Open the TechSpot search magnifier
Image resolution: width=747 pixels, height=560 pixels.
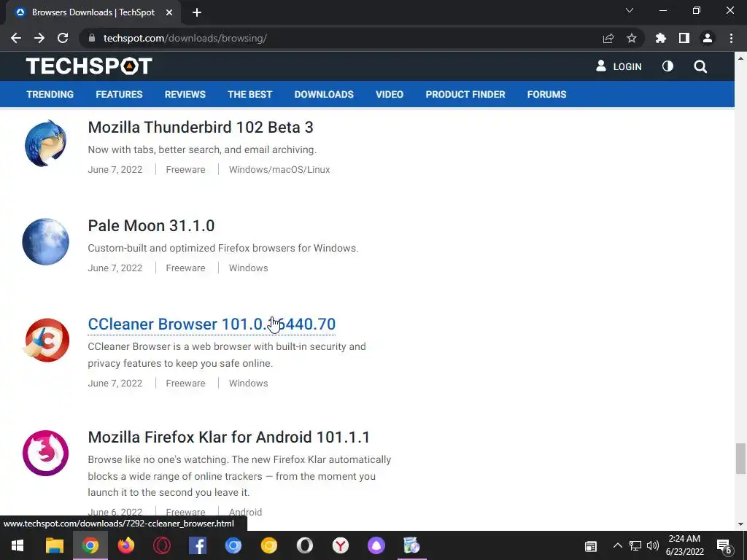point(700,66)
